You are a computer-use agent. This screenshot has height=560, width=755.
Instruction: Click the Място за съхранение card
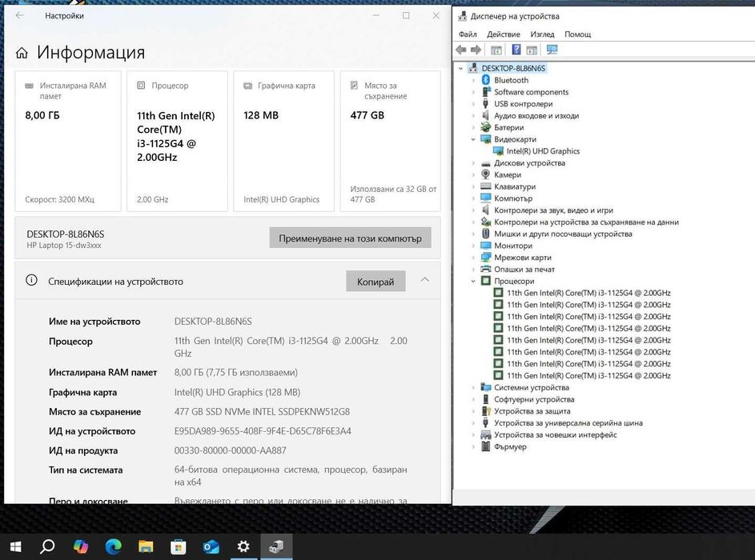tap(390, 141)
